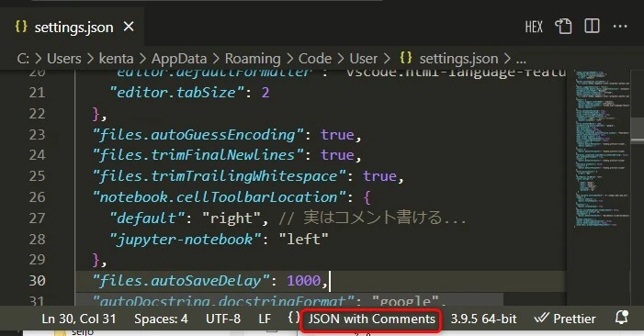
Task: Change language mode JSON with Comments
Action: (x=372, y=319)
